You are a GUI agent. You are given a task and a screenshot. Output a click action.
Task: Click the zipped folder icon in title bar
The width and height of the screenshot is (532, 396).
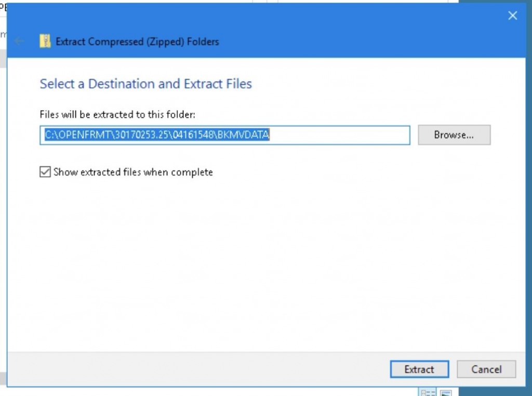[46, 42]
